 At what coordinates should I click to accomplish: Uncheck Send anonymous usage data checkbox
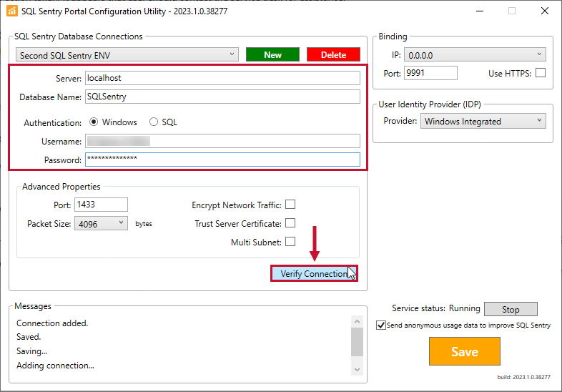click(x=381, y=325)
